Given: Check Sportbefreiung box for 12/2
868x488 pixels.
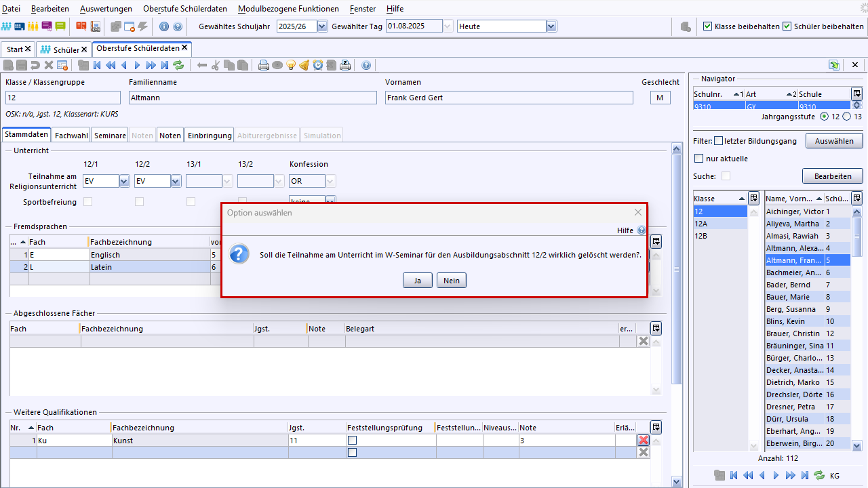Looking at the screenshot, I should pyautogui.click(x=139, y=202).
